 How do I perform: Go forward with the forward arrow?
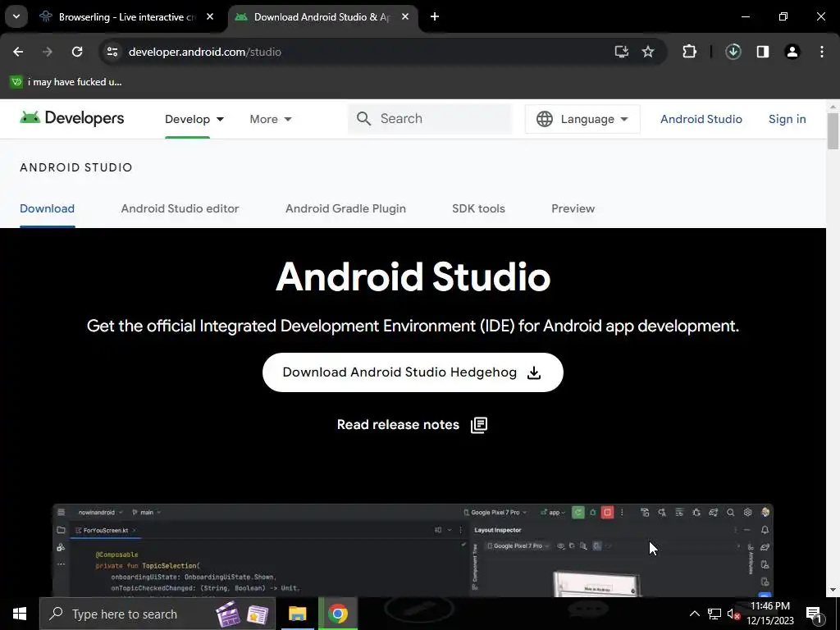coord(48,52)
